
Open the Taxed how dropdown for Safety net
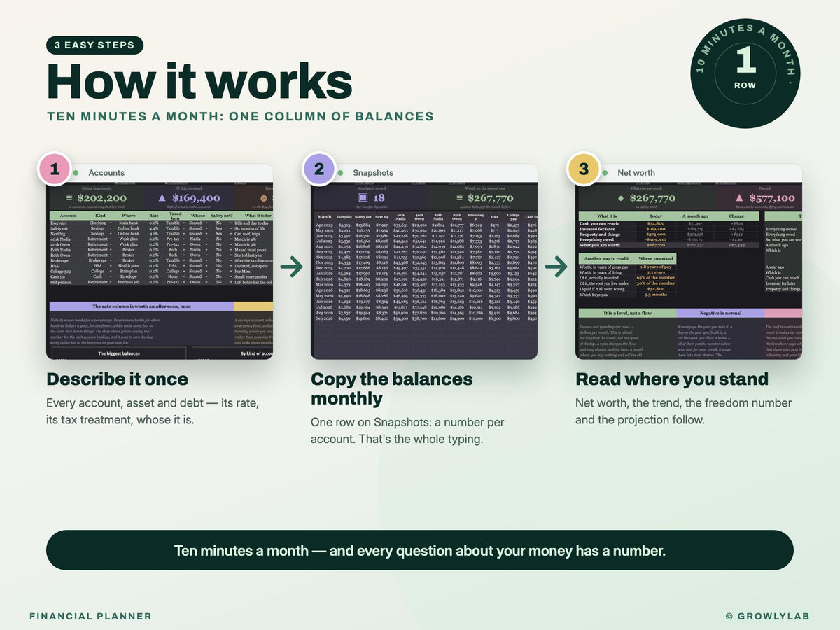pyautogui.click(x=184, y=228)
